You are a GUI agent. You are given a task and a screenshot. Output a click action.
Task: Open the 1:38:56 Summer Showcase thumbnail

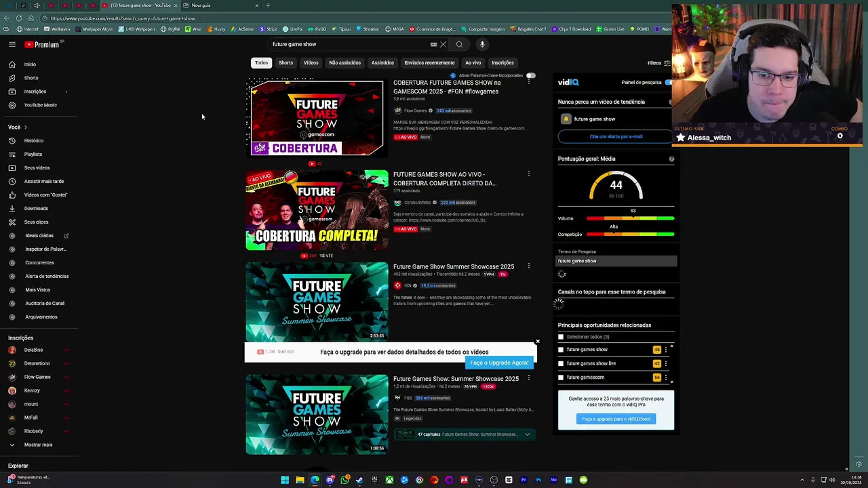(x=317, y=414)
